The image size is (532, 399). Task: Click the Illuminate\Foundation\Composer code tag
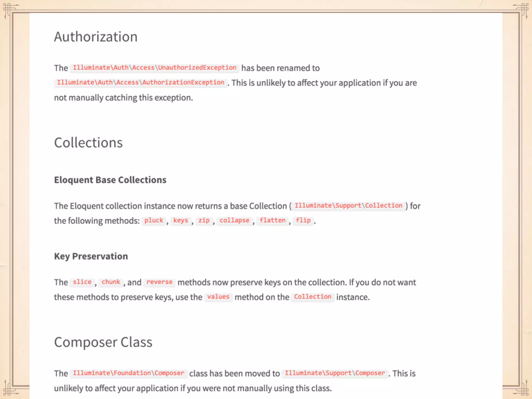pyautogui.click(x=128, y=373)
